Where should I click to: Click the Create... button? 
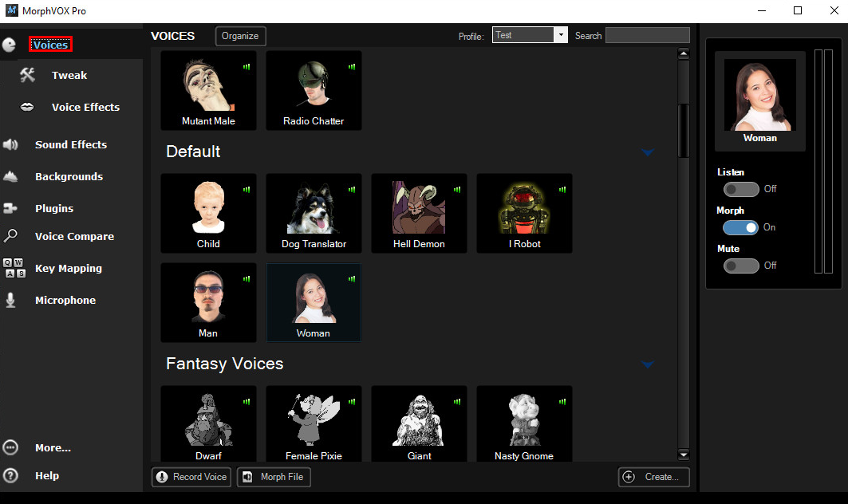(x=654, y=477)
